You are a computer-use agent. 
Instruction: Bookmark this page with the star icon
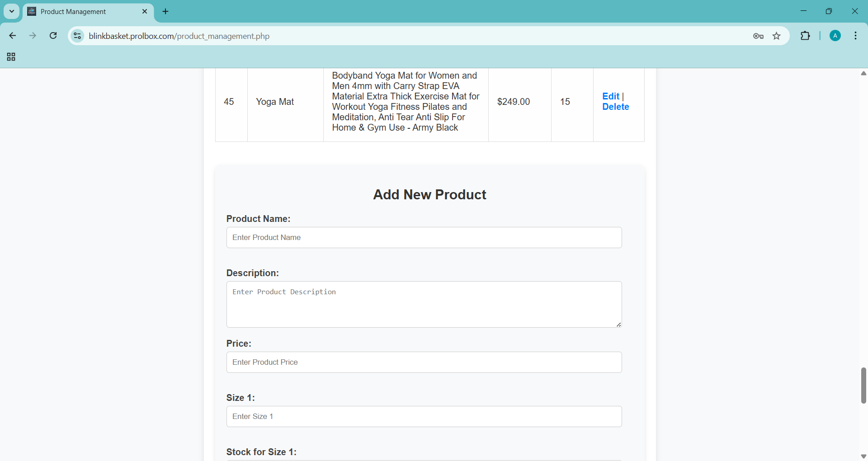[777, 36]
